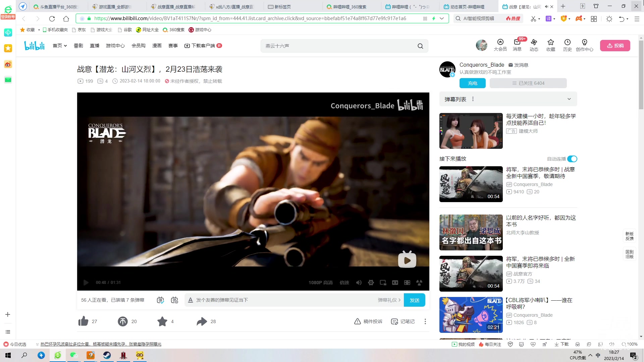Expand the 弹幕列表 panel chevron
The image size is (644, 362).
coord(569,99)
